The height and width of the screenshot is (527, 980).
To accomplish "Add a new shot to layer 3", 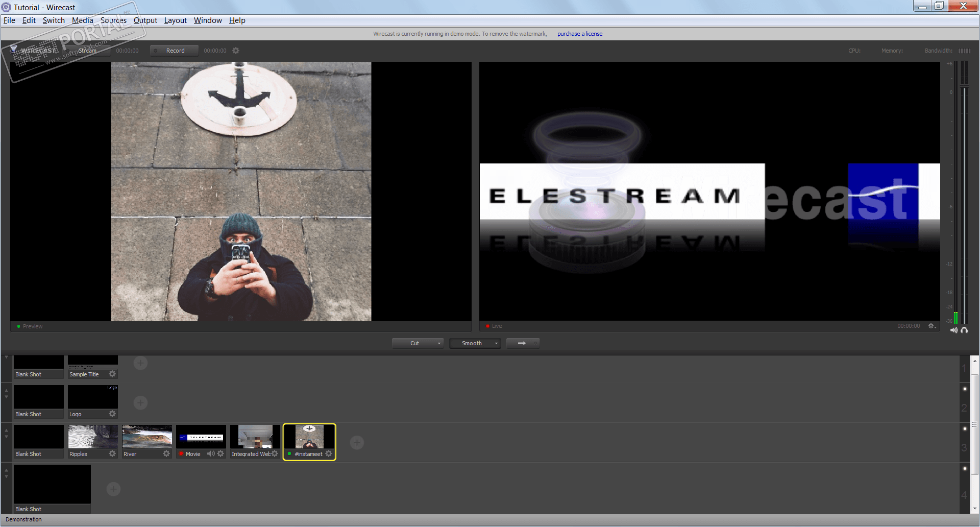I will coord(357,443).
